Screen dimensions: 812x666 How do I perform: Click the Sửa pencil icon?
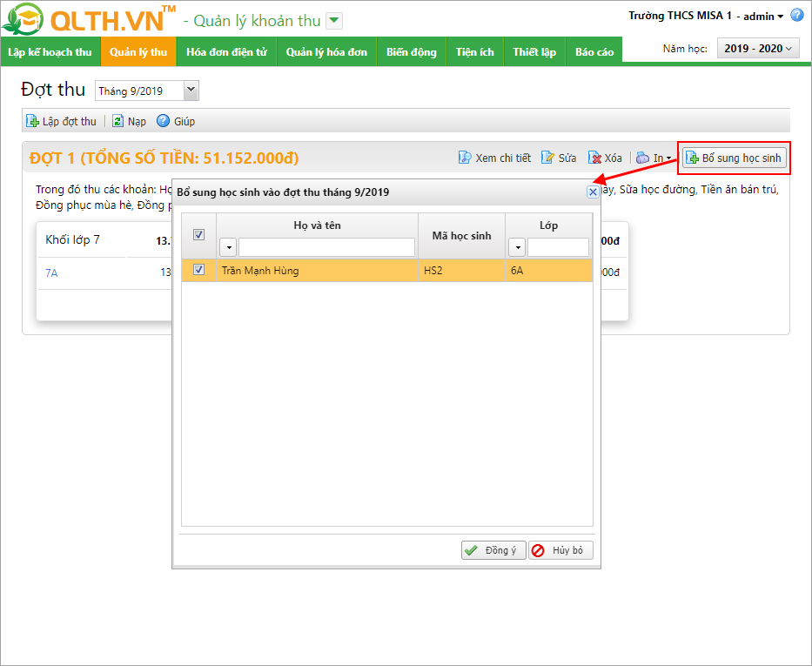[547, 158]
